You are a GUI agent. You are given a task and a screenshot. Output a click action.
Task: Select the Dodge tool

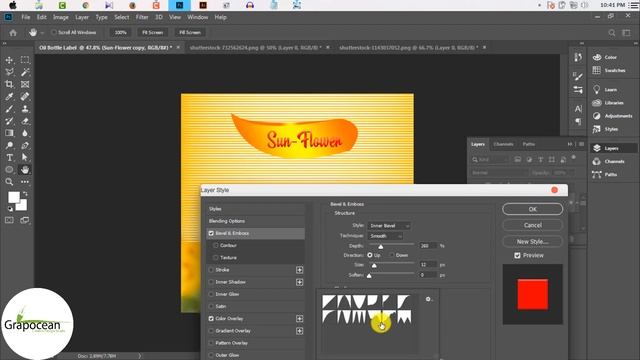[x=9, y=145]
